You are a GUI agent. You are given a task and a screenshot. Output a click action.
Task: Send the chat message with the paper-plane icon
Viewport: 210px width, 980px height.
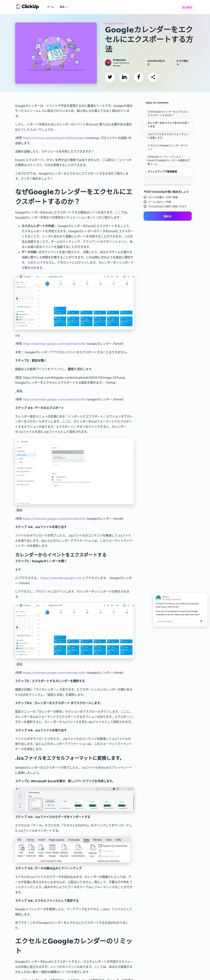point(201,621)
